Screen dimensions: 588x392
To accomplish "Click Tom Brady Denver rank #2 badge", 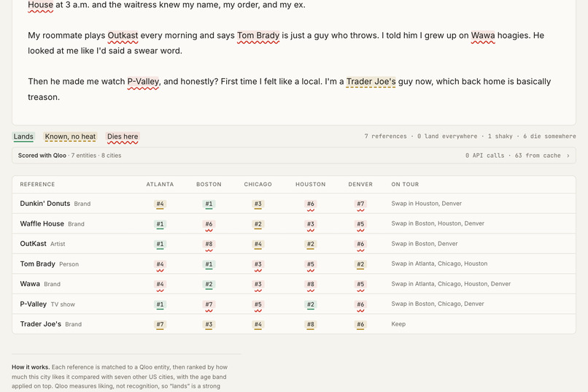I will pyautogui.click(x=360, y=264).
